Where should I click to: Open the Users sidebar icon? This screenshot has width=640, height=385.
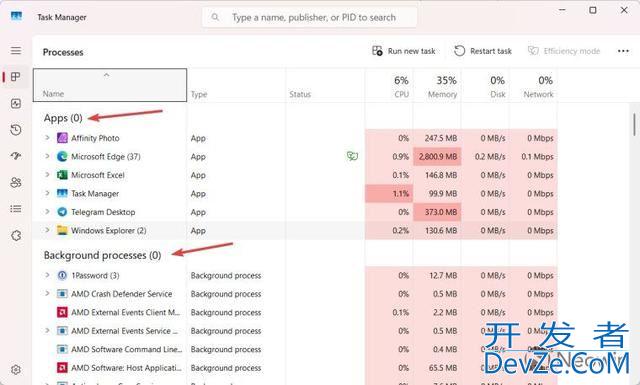16,182
